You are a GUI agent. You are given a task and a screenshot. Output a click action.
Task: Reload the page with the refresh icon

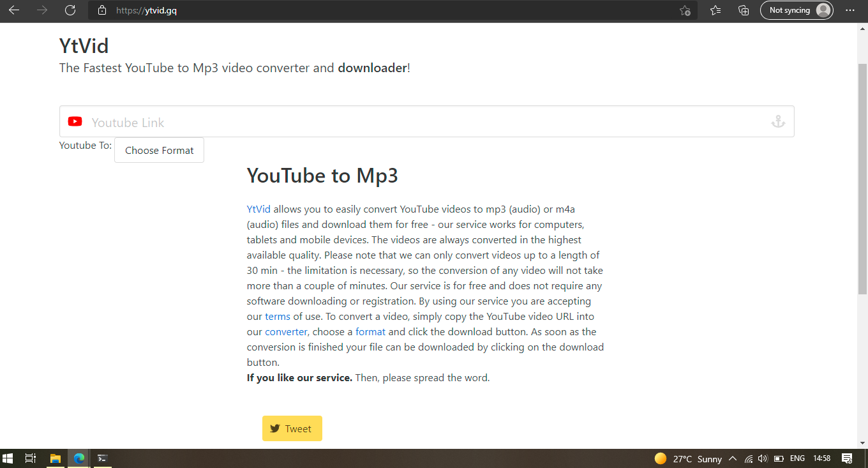point(70,10)
